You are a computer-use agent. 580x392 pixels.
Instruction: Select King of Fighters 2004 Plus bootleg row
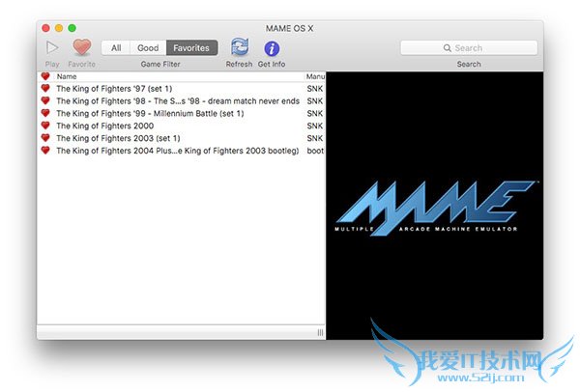[x=182, y=151]
